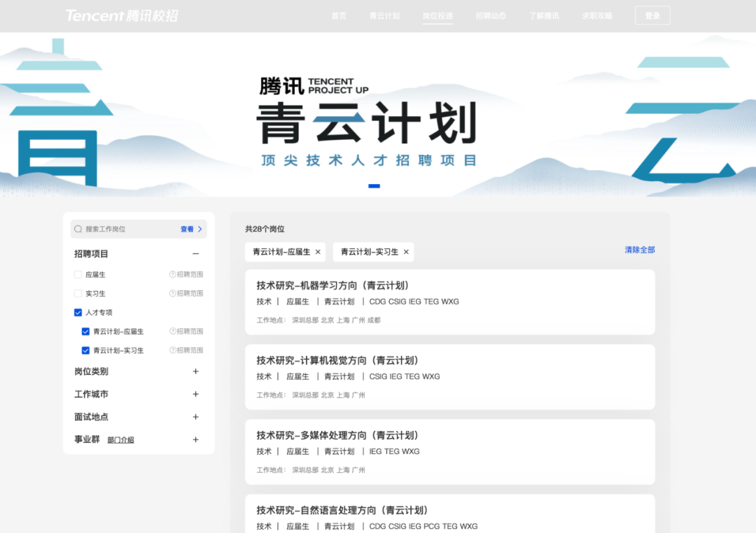Select the 岗位投递 nav item
This screenshot has height=533, width=756.
pyautogui.click(x=437, y=16)
